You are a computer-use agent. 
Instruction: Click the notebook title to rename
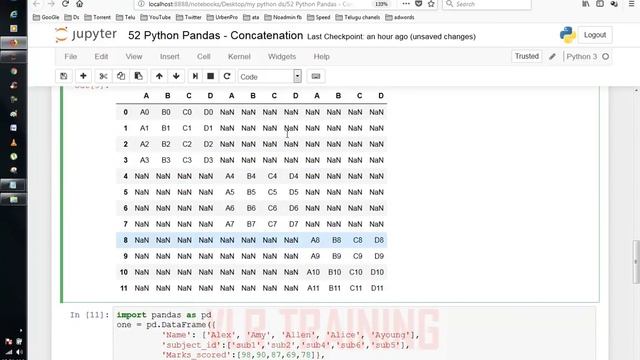[x=216, y=36]
